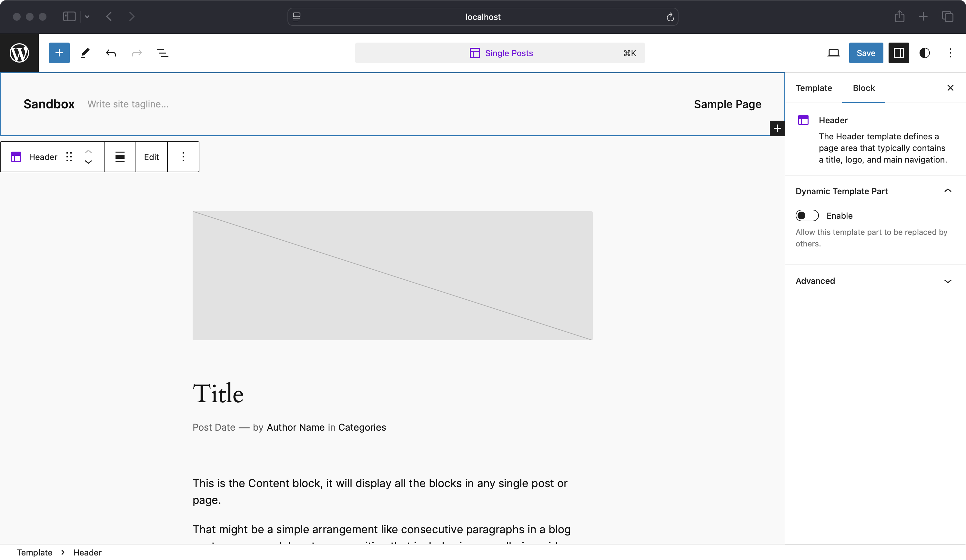Undo the last change
Viewport: 966px width, 560px height.
pos(111,53)
